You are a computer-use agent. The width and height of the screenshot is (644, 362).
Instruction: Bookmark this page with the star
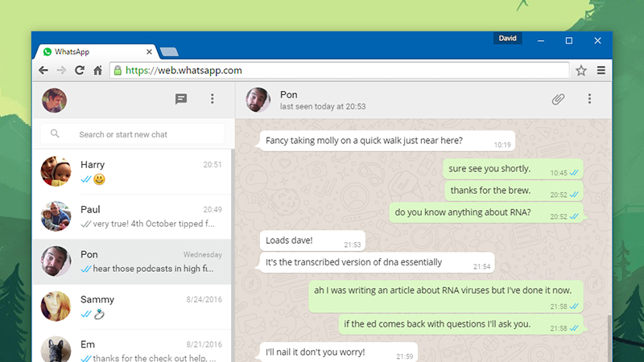coord(580,71)
